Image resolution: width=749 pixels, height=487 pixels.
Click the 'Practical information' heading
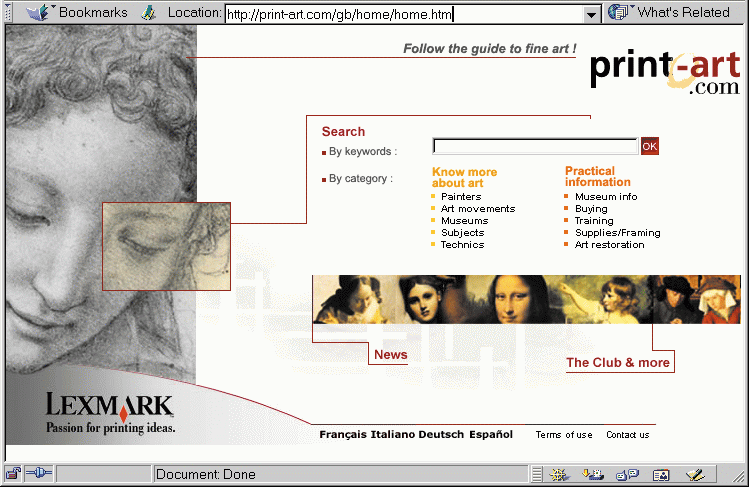(x=598, y=176)
